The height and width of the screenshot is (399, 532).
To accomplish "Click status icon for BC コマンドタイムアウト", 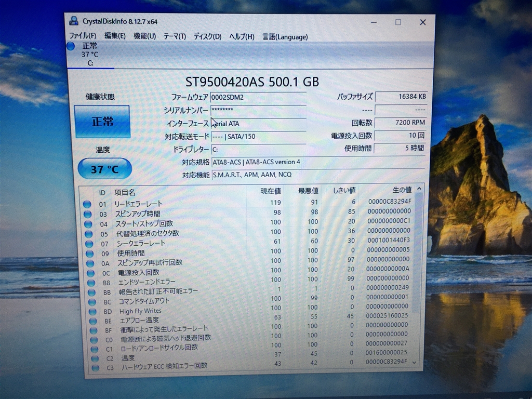I will tap(92, 302).
